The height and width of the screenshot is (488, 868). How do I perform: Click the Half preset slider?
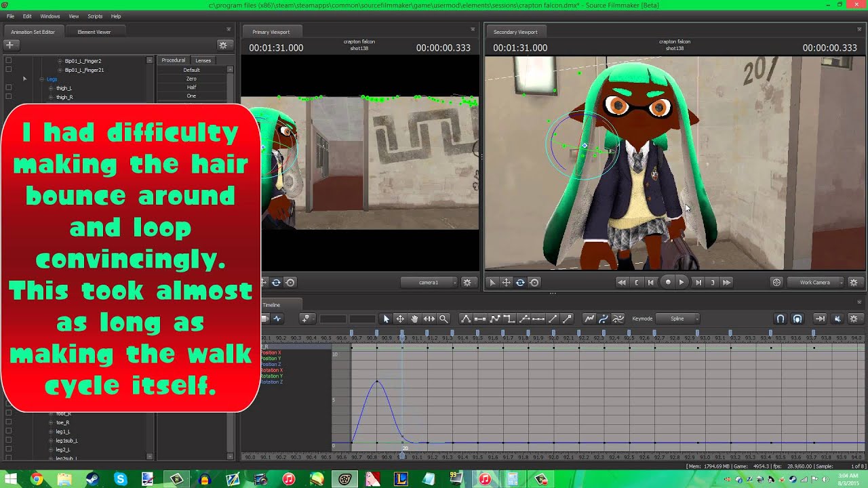[192, 87]
